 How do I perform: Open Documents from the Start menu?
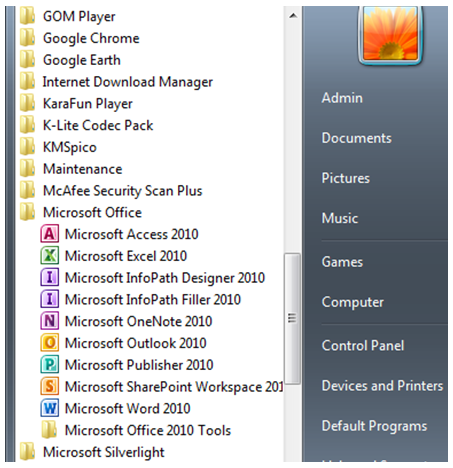(356, 138)
